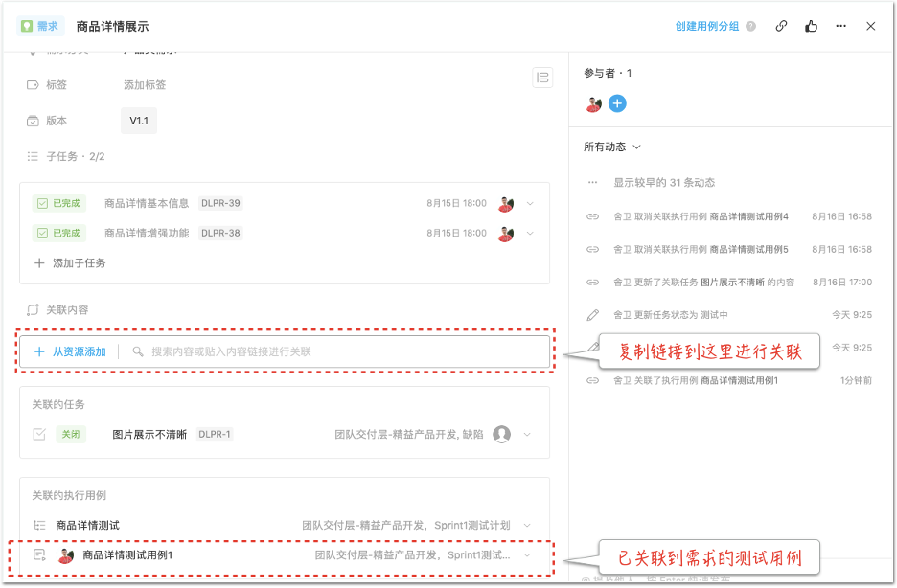
Task: Click gray assignee avatar on DLPR-1 row
Action: 502,434
